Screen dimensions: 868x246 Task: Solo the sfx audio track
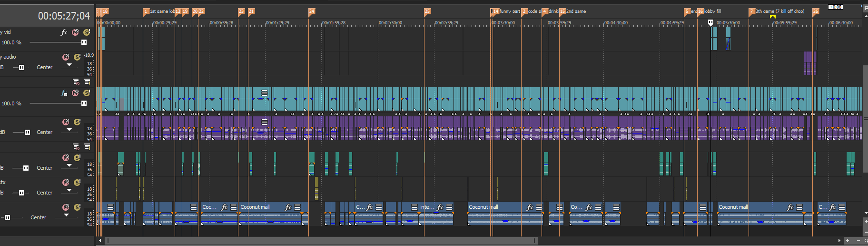pyautogui.click(x=77, y=183)
